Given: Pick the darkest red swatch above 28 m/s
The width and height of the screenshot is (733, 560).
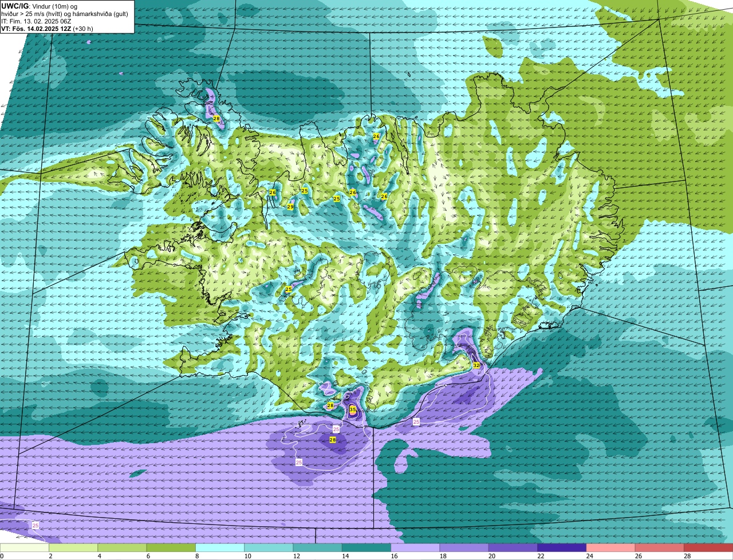Looking at the screenshot, I should pos(708,548).
